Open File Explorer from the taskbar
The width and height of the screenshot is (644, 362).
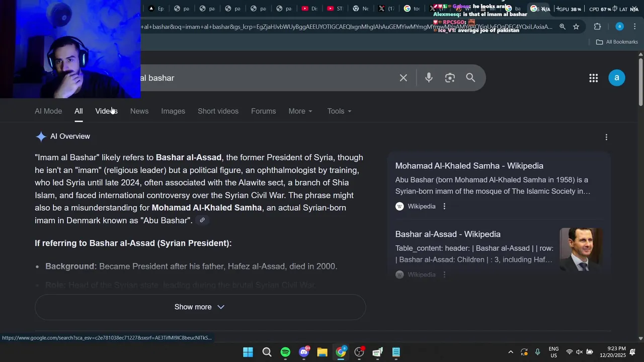click(x=323, y=352)
